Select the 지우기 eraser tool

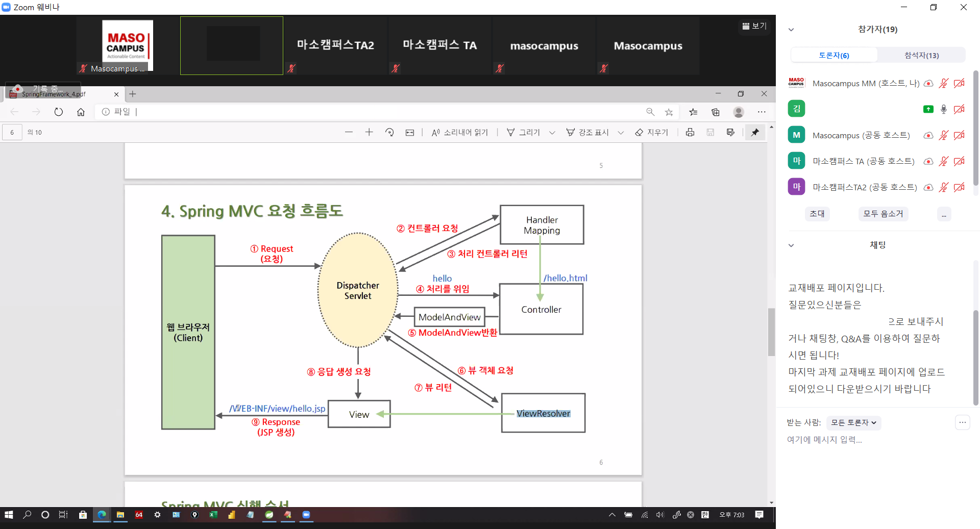pos(651,132)
